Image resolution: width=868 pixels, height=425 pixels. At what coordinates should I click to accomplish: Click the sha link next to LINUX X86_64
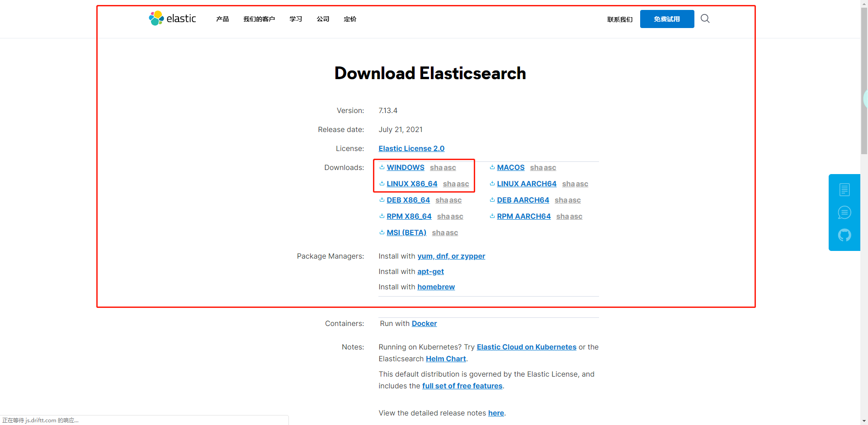pos(449,184)
